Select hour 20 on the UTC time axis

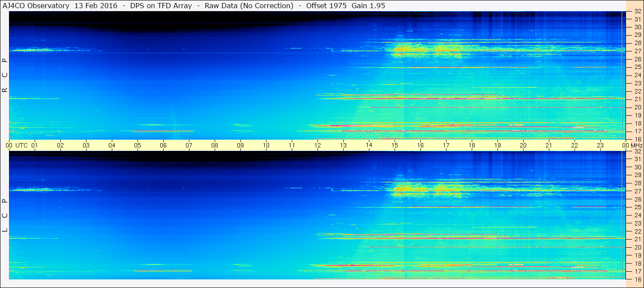click(523, 145)
